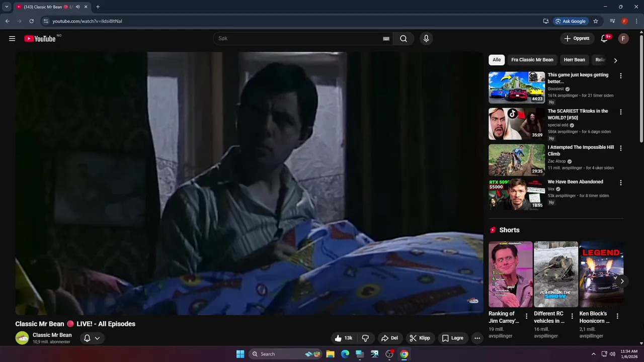The image size is (644, 362).
Task: Open Microsoft Edge from taskbar
Action: tap(345, 354)
